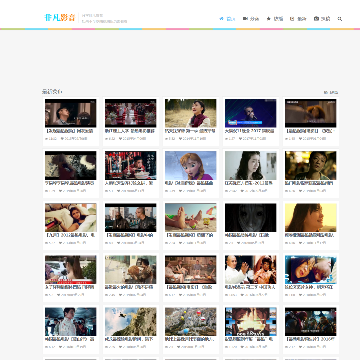
Task: Click the star icon in the top navigation
Action: click(x=269, y=19)
